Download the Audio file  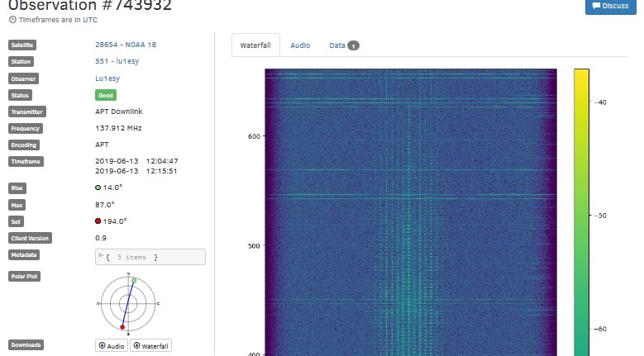tap(112, 346)
